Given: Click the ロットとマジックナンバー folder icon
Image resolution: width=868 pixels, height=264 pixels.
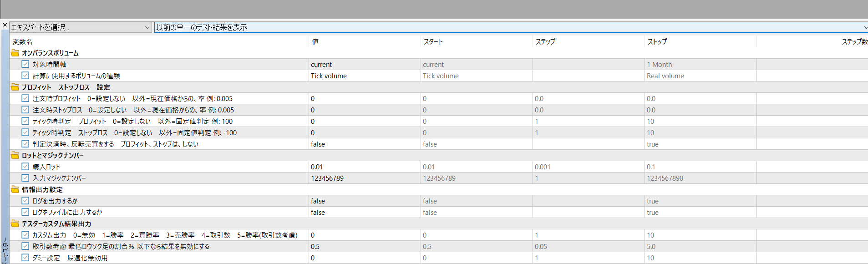Looking at the screenshot, I should click(15, 155).
